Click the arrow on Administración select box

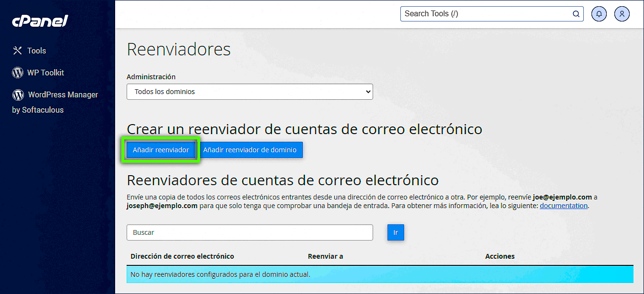(x=367, y=92)
